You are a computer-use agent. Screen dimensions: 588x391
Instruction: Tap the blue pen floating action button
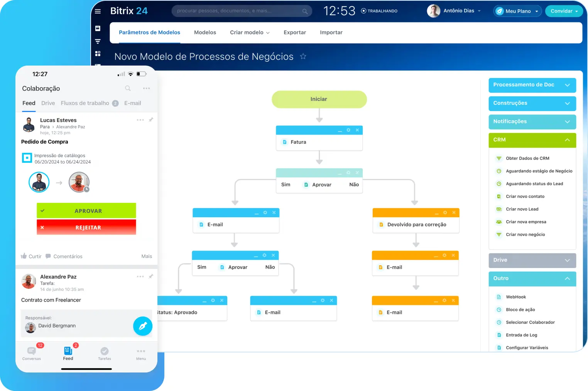tap(143, 326)
